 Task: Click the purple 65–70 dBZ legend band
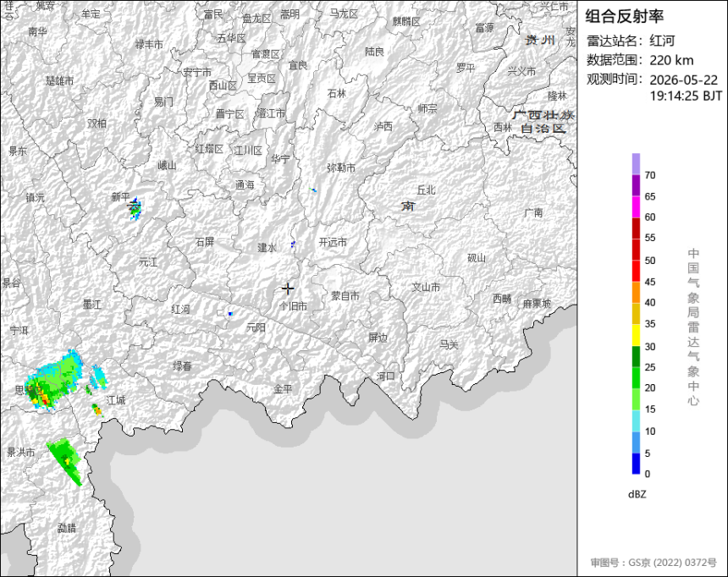636,185
